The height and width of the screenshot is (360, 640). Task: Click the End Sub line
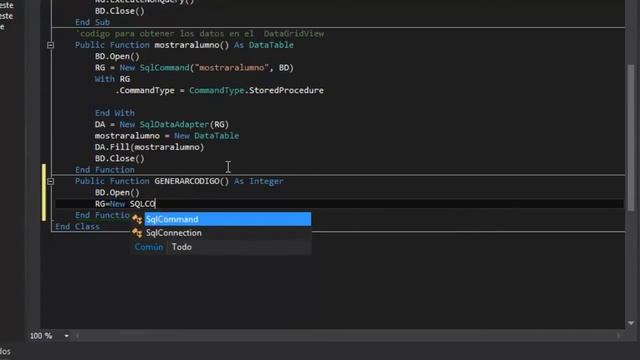(92, 22)
